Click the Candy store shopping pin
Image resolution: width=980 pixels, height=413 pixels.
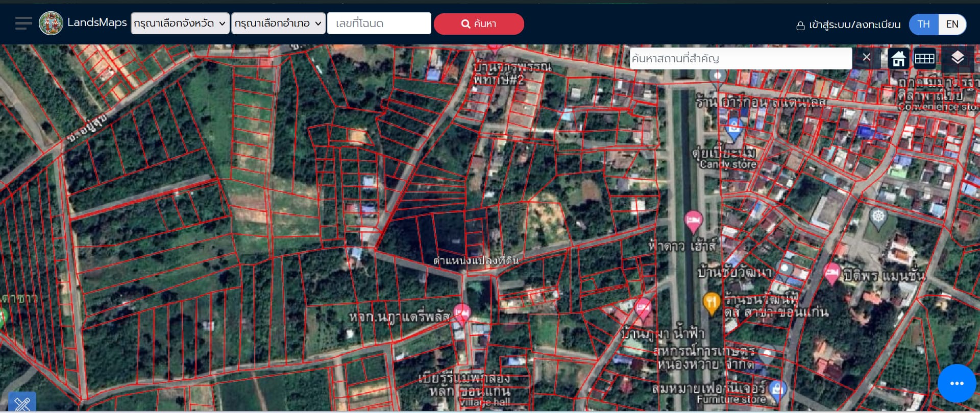click(733, 129)
